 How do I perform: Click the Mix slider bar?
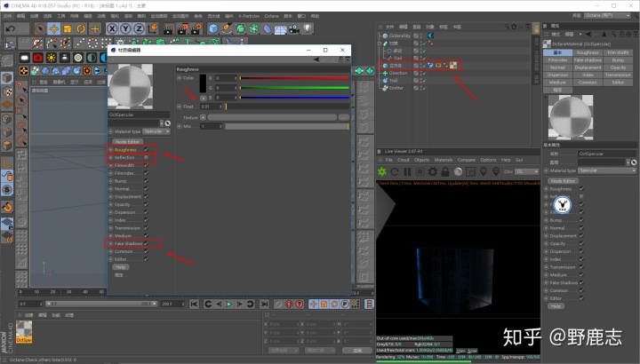tap(287, 127)
